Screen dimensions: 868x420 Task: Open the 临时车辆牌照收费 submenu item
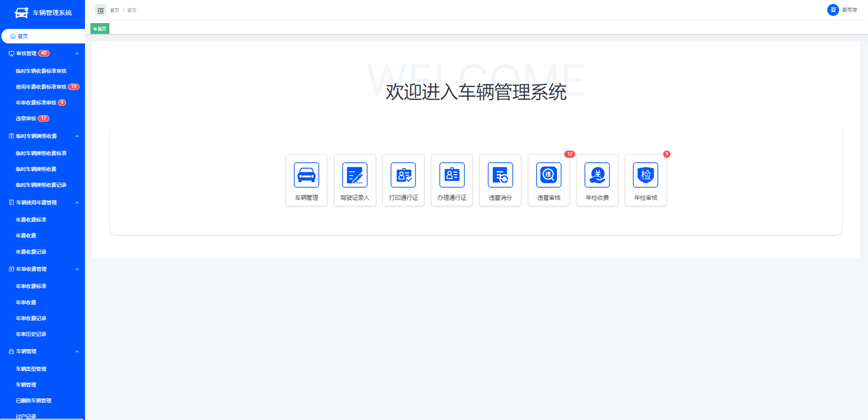[36, 169]
